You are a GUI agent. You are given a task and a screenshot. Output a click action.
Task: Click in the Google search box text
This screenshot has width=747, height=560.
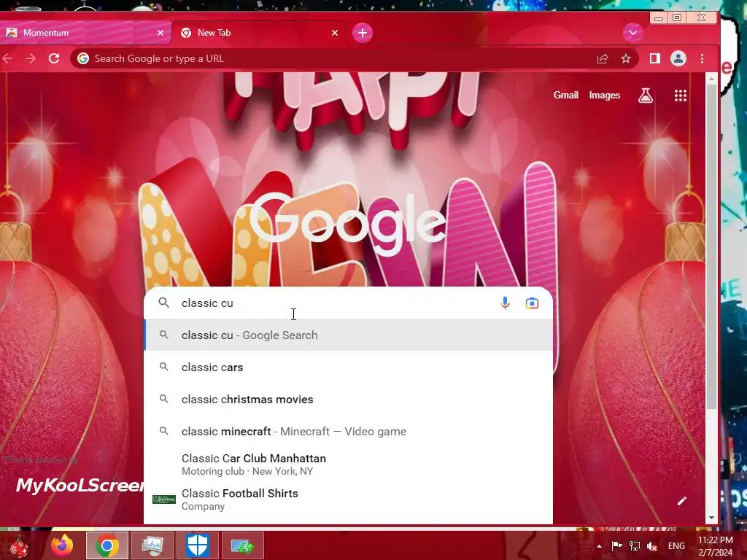click(x=333, y=303)
